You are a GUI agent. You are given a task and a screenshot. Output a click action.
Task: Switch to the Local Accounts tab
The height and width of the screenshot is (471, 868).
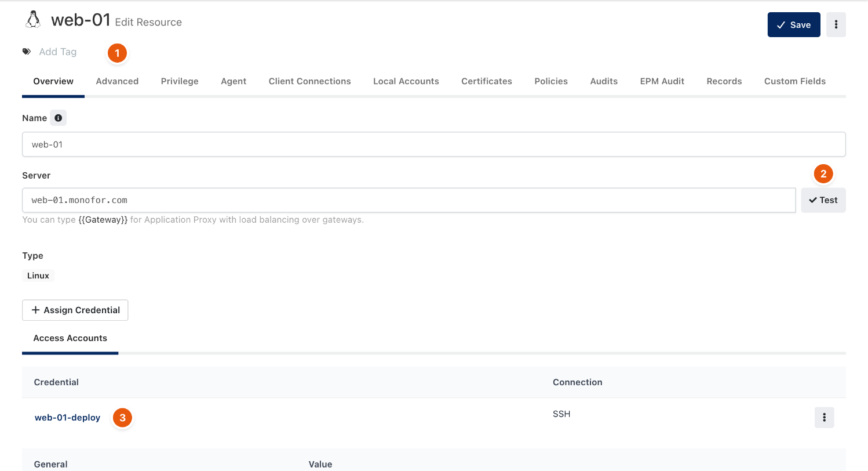(406, 81)
